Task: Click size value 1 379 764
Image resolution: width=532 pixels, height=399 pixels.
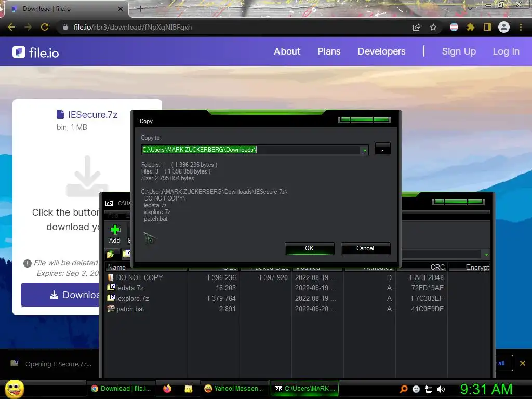Action: pos(221,299)
